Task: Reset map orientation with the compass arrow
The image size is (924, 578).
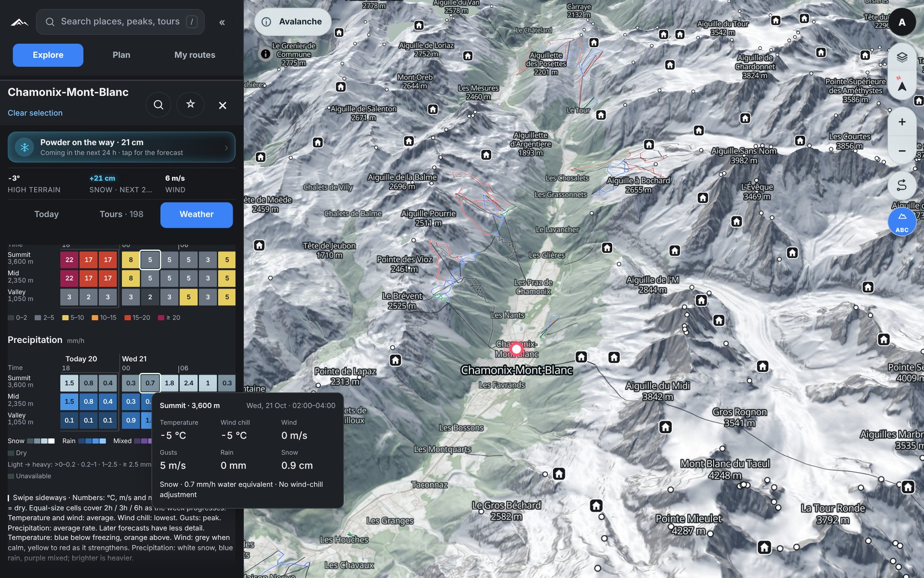Action: click(x=902, y=85)
